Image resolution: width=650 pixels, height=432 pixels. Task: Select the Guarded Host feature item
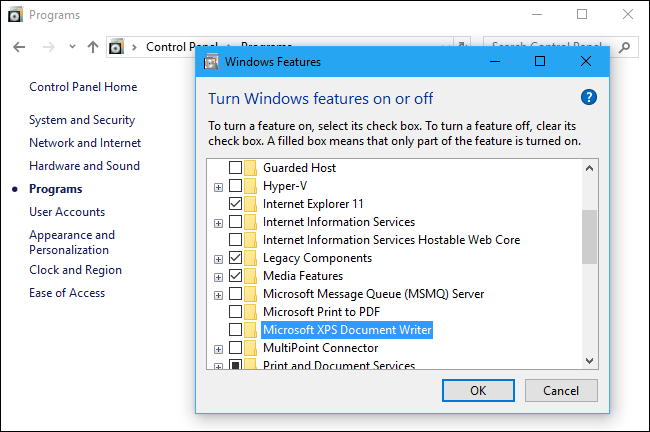coord(299,168)
